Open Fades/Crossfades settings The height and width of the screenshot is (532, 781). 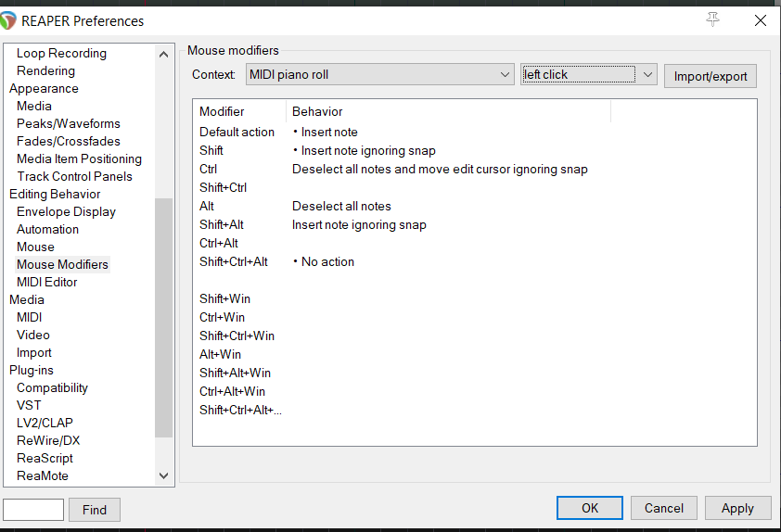tap(69, 141)
